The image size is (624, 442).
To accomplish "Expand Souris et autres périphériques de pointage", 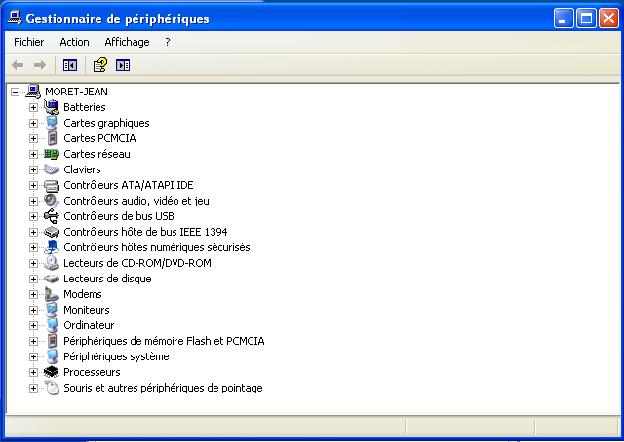I will [33, 388].
